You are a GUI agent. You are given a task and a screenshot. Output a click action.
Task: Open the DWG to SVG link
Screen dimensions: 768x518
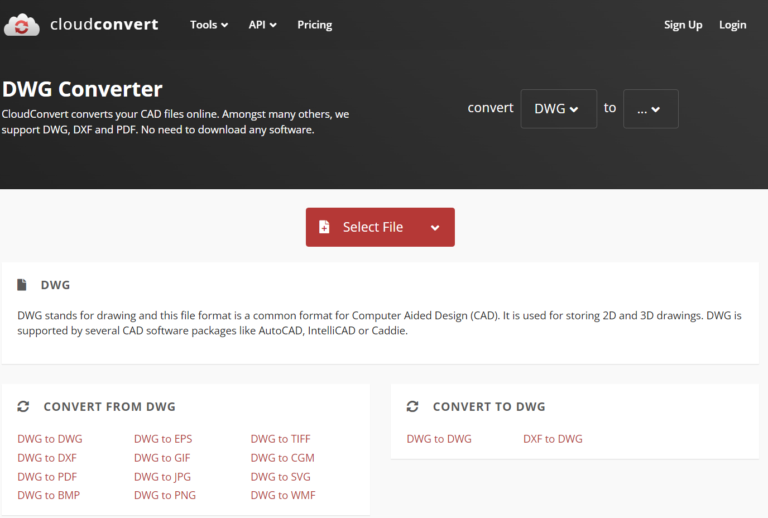(x=280, y=477)
